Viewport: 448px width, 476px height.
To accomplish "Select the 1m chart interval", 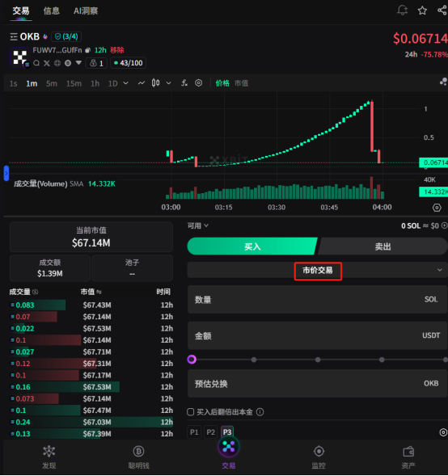I will 32,83.
